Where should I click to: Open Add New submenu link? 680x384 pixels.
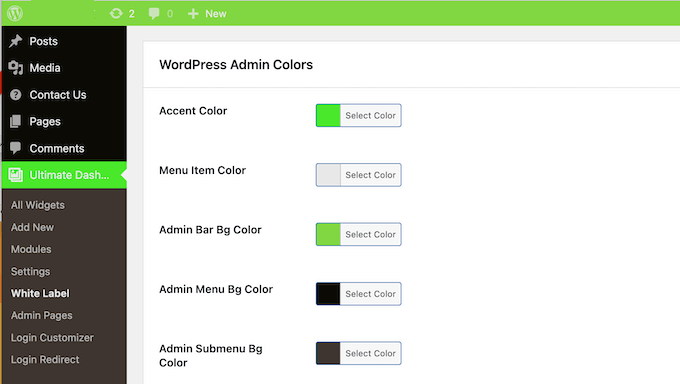pyautogui.click(x=33, y=227)
